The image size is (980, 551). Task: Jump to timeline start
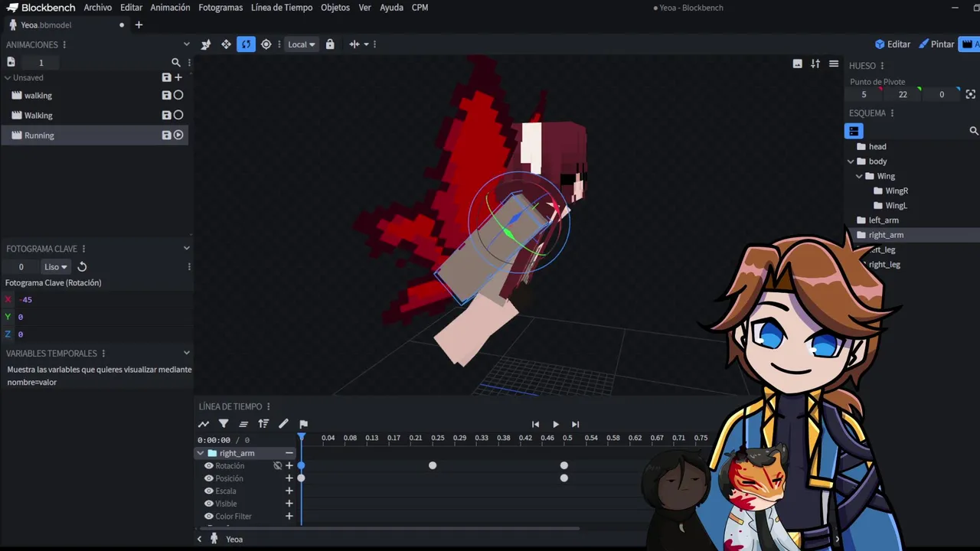(x=535, y=424)
